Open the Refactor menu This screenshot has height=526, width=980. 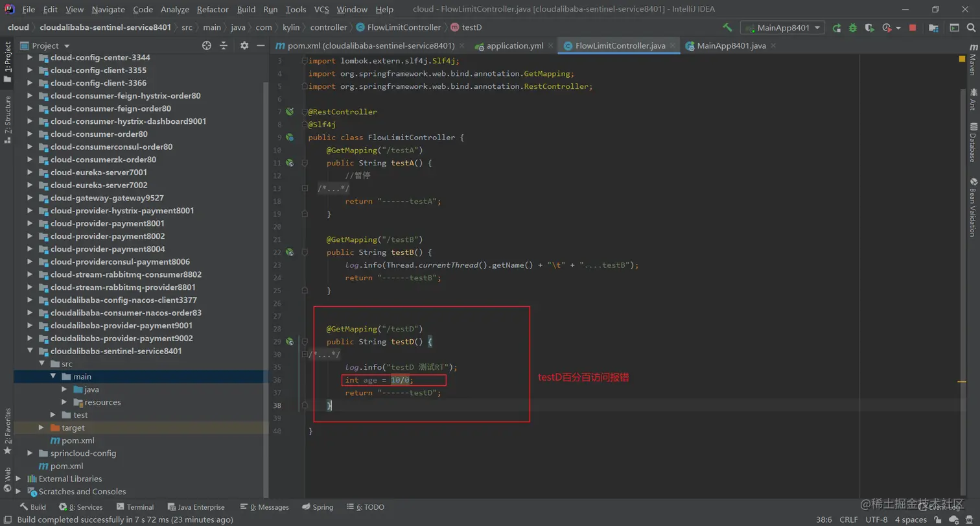point(213,9)
